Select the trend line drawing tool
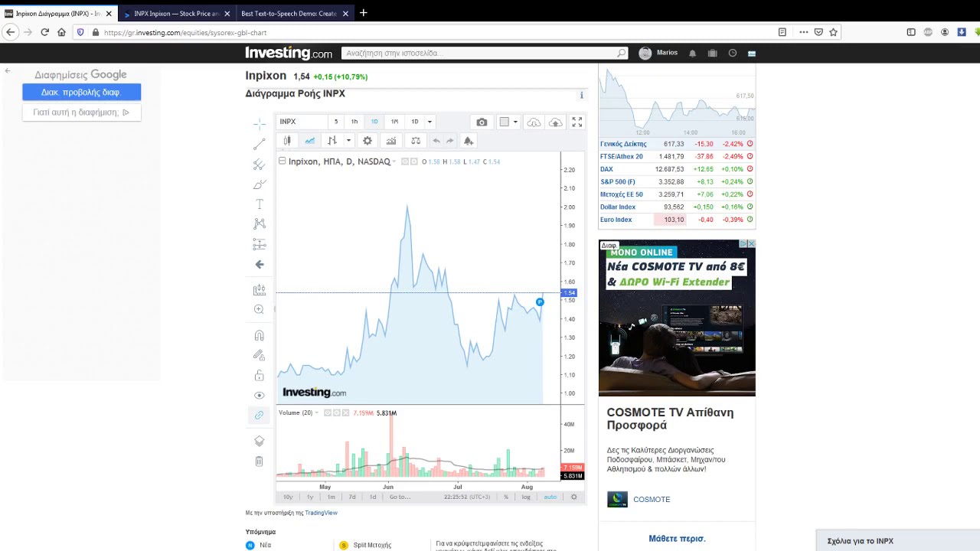Image resolution: width=980 pixels, height=551 pixels. (260, 144)
